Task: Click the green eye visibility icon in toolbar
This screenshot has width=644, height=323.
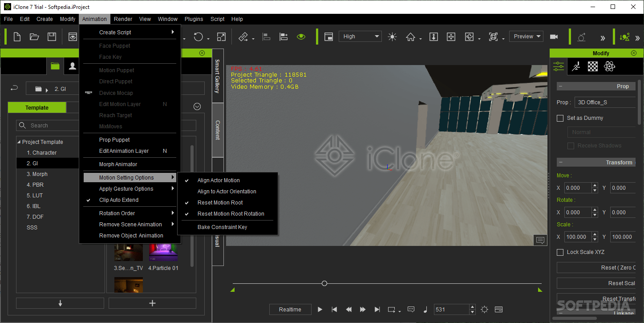Action: click(301, 37)
